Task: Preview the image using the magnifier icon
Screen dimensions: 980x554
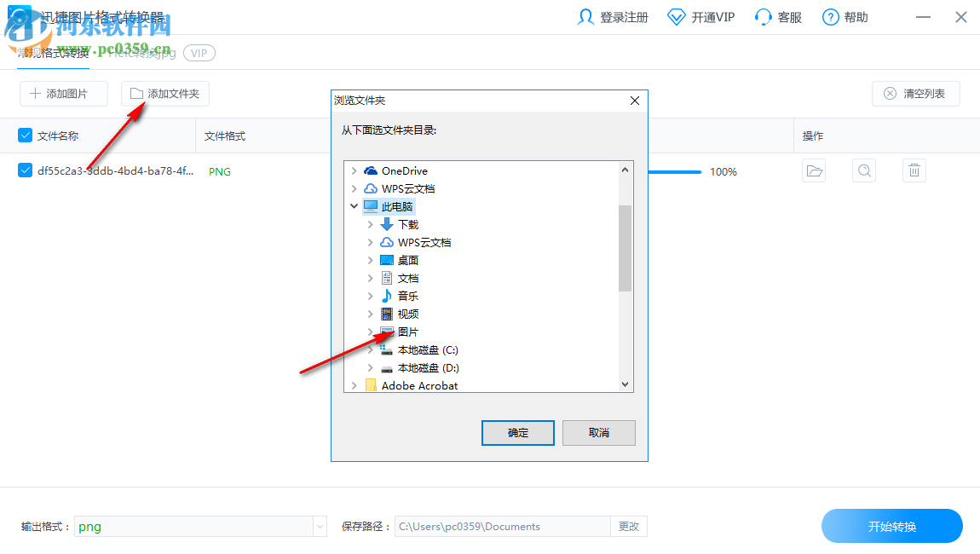Action: point(863,170)
